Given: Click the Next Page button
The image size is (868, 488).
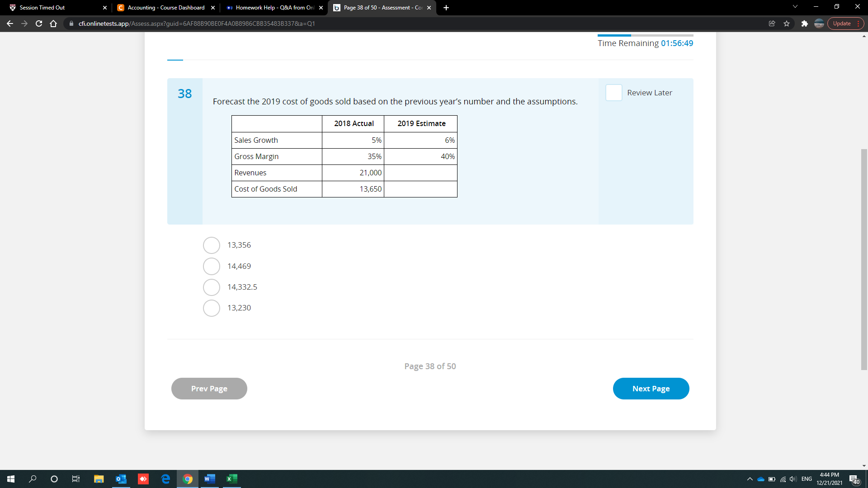Looking at the screenshot, I should coord(651,388).
